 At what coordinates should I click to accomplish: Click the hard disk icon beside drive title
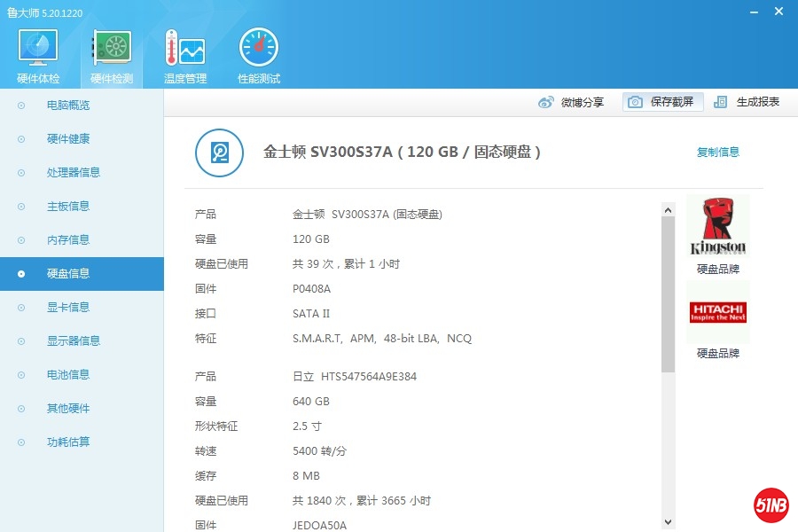[219, 153]
